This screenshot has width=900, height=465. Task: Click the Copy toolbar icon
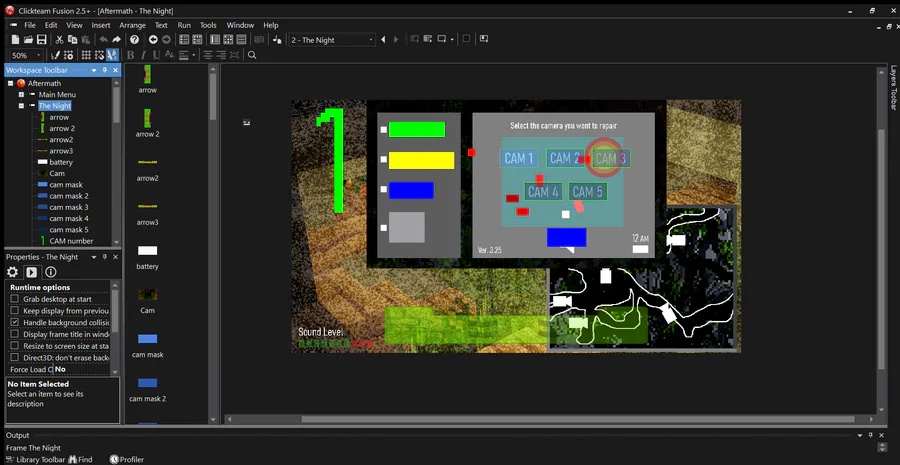point(72,40)
